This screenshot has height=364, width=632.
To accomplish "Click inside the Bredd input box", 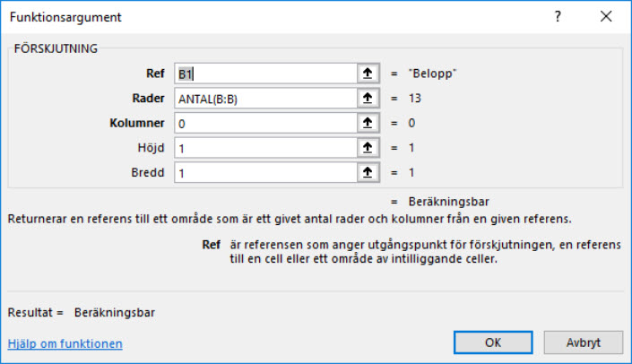I will click(x=264, y=171).
